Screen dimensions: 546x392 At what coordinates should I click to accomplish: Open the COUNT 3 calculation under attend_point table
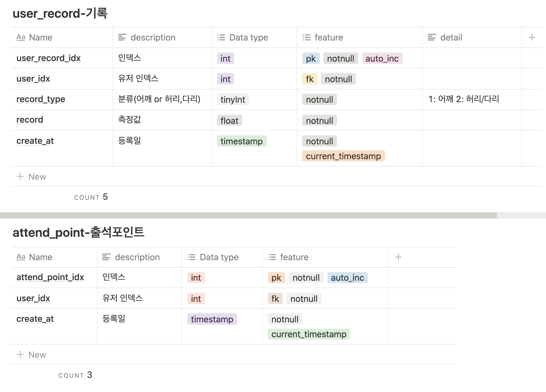[x=75, y=375]
